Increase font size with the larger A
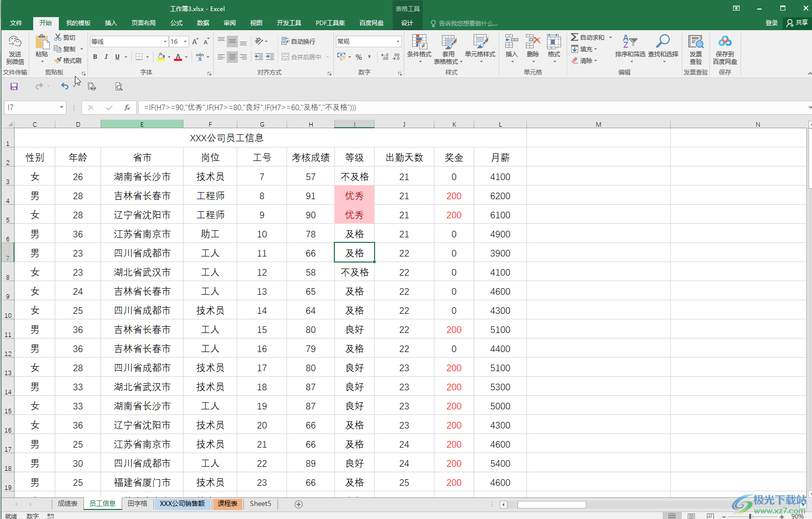812x519 pixels. pyautogui.click(x=195, y=41)
